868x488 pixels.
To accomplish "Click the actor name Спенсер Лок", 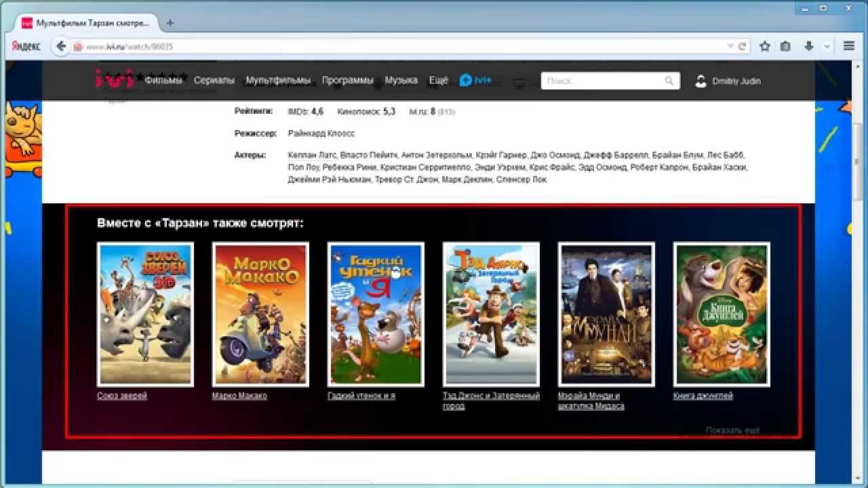I will pos(521,180).
